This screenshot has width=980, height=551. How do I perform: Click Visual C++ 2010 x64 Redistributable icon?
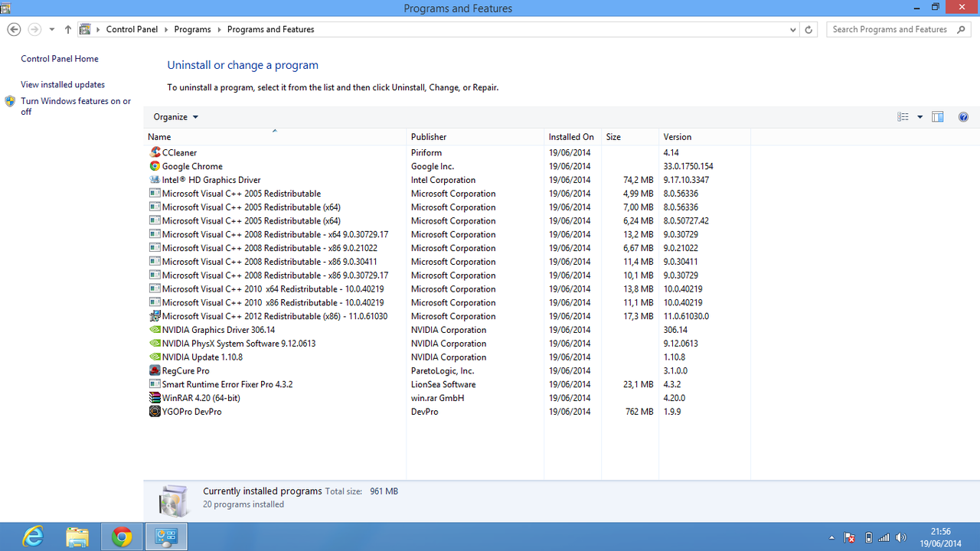coord(155,289)
